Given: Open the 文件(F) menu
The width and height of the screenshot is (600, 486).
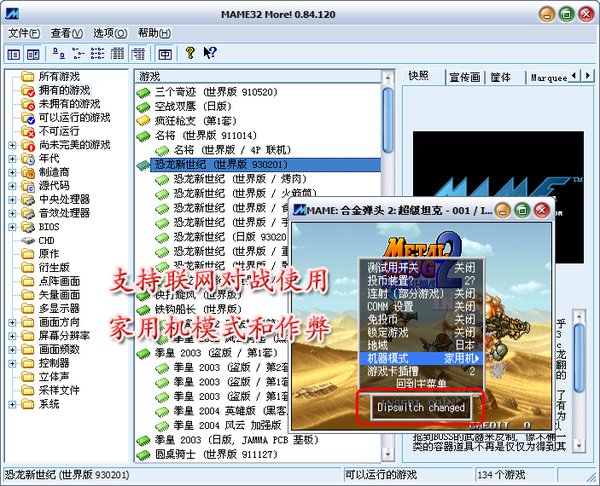Looking at the screenshot, I should (24, 33).
